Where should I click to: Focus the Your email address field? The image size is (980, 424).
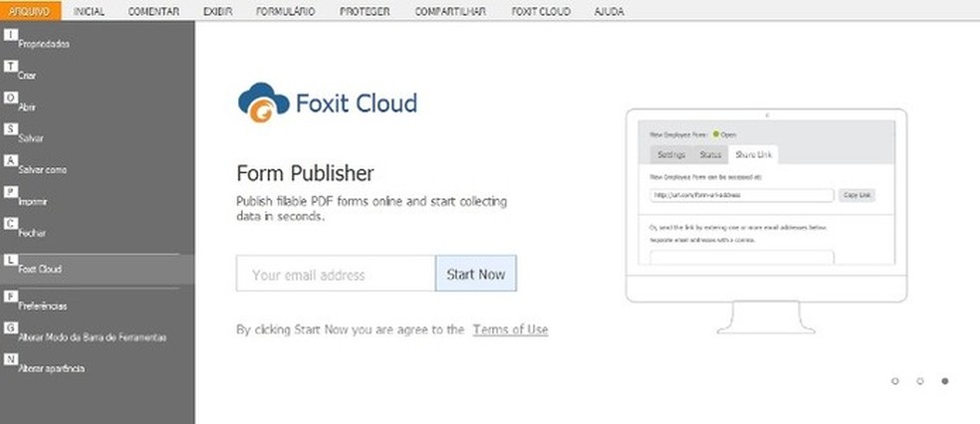point(336,274)
